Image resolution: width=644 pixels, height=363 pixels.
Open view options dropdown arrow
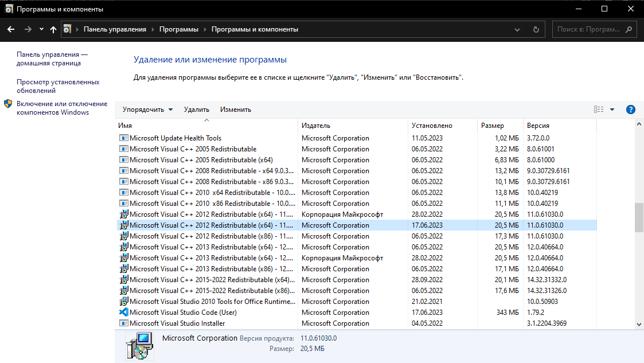tap(612, 110)
